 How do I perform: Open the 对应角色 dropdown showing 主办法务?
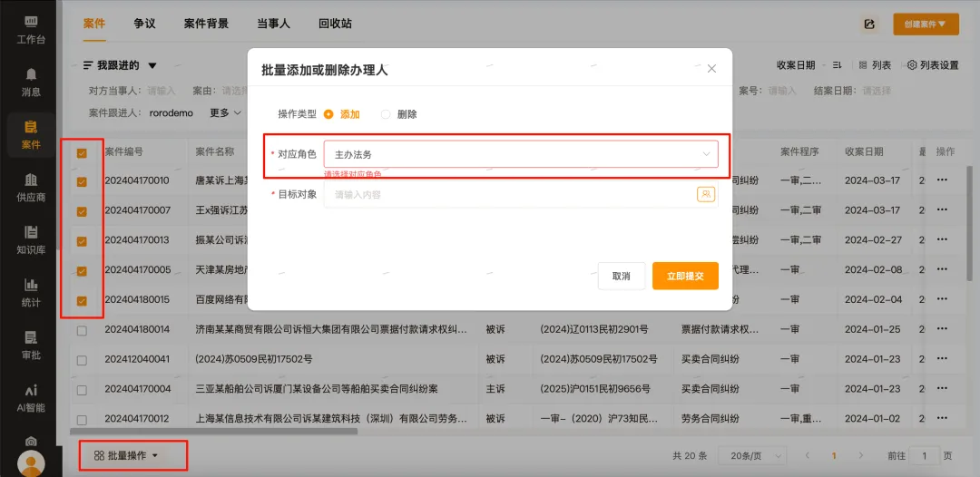pyautogui.click(x=521, y=154)
